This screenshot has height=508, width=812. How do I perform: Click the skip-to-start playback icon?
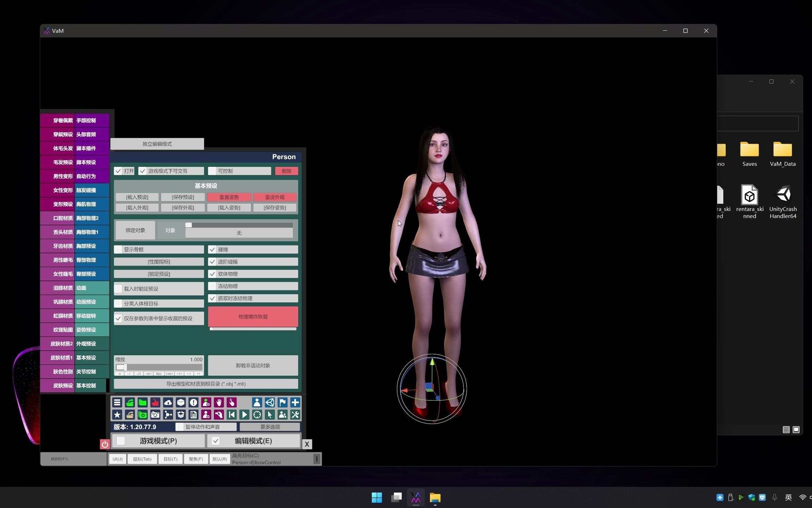[232, 415]
